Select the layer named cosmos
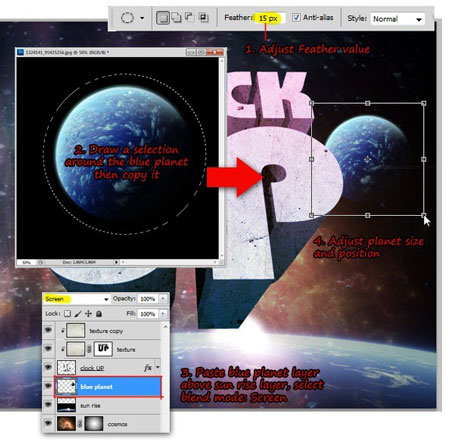 click(x=117, y=424)
